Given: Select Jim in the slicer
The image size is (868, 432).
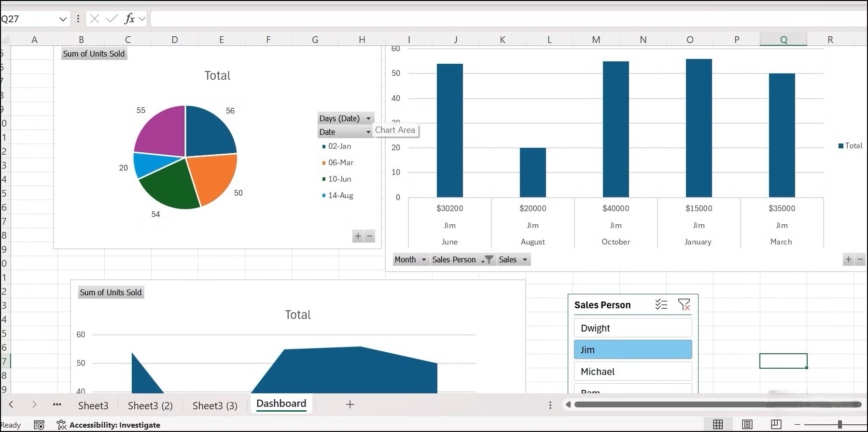Looking at the screenshot, I should pyautogui.click(x=633, y=349).
